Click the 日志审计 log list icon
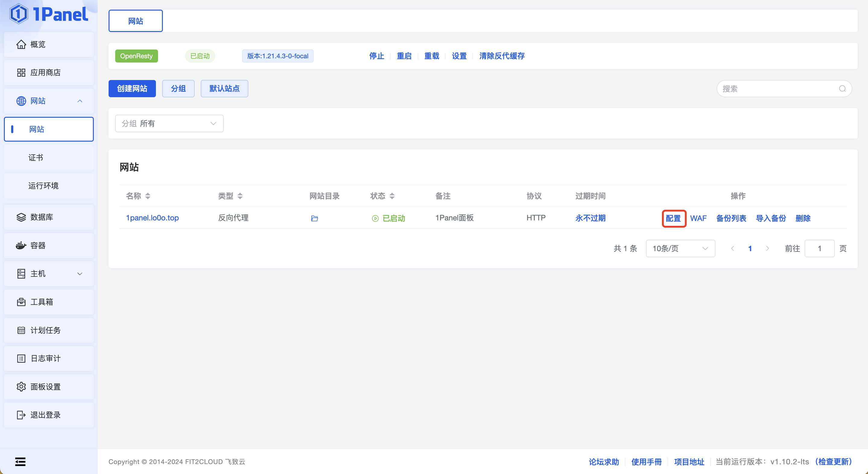This screenshot has height=474, width=868. (x=21, y=358)
